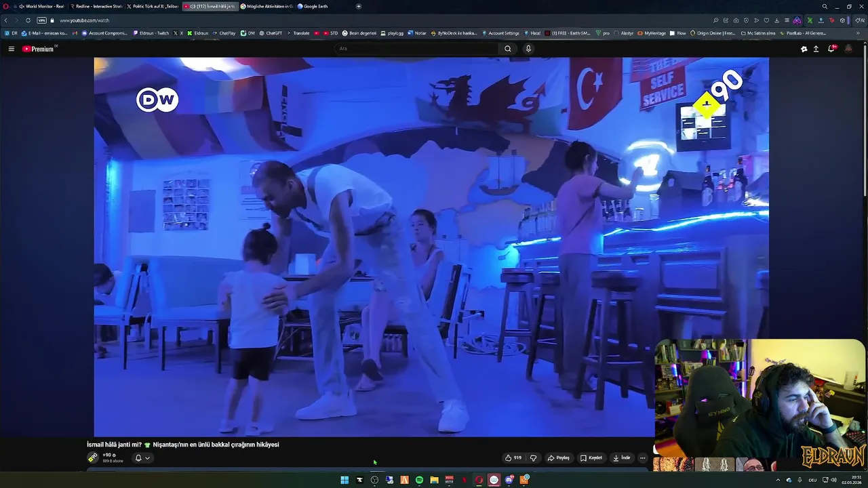
Task: Open the Eldraun - Twitch bookmark
Action: (151, 33)
